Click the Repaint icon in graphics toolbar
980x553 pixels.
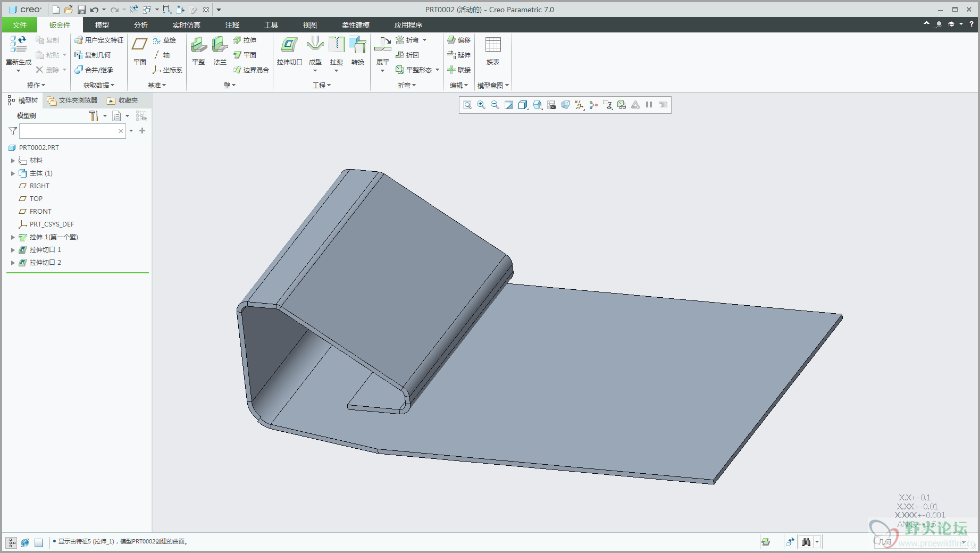509,105
